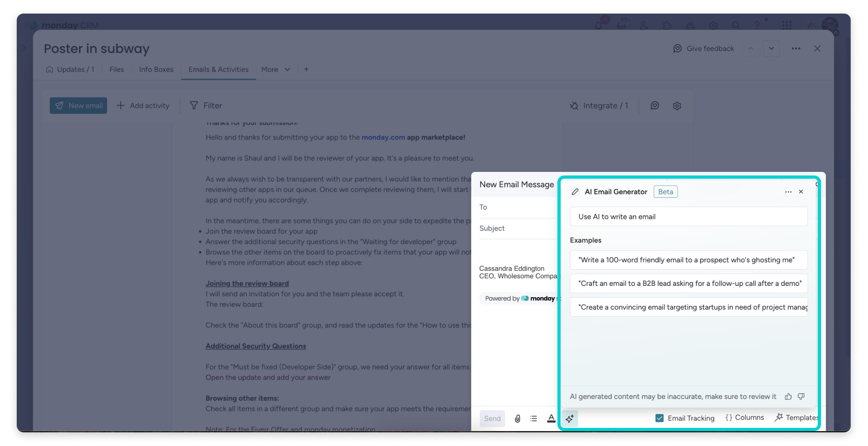Give thumbs down on AI content

(x=801, y=396)
